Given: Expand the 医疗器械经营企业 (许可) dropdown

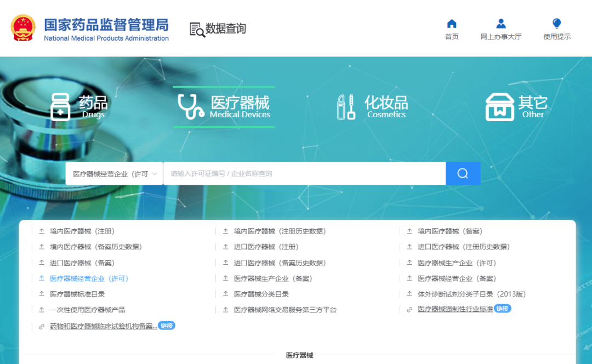Looking at the screenshot, I should pyautogui.click(x=115, y=174).
